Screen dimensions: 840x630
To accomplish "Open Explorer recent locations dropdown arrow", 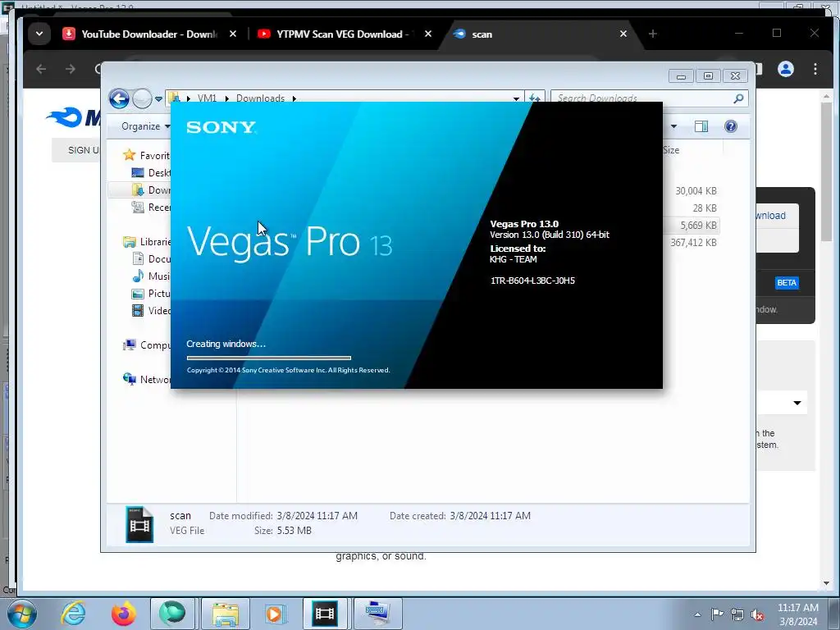I will tap(158, 98).
